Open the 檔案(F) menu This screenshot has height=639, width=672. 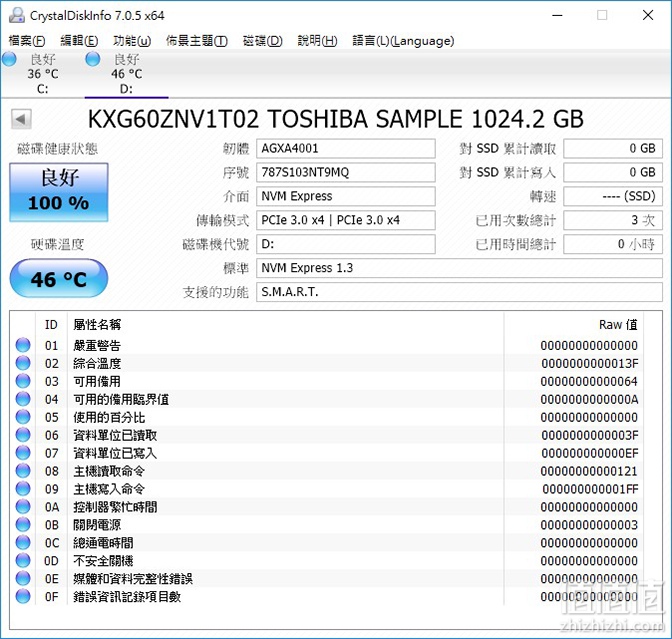point(27,41)
